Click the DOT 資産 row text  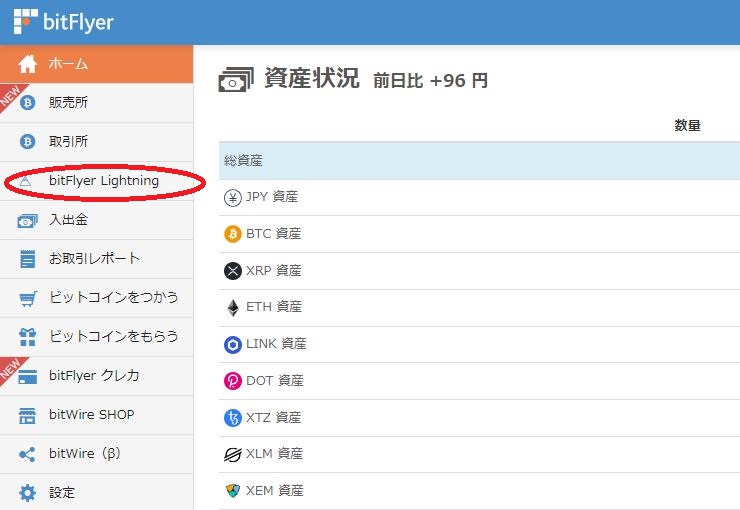pos(275,380)
